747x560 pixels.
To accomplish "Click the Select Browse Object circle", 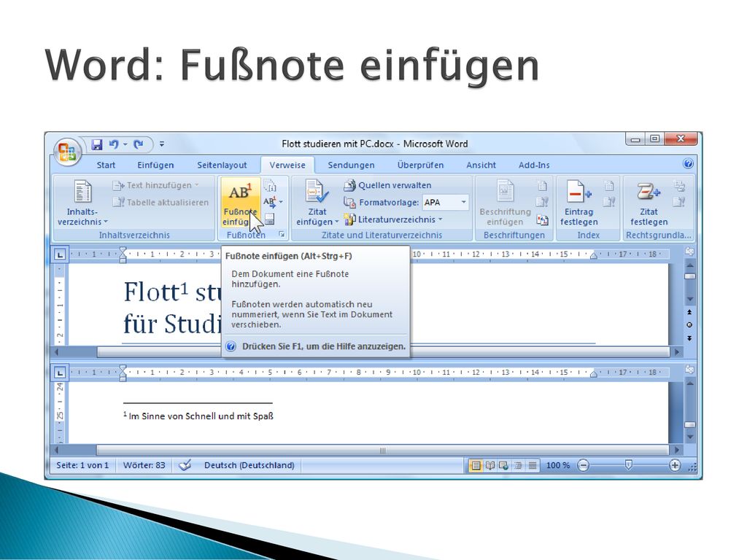I will point(689,325).
